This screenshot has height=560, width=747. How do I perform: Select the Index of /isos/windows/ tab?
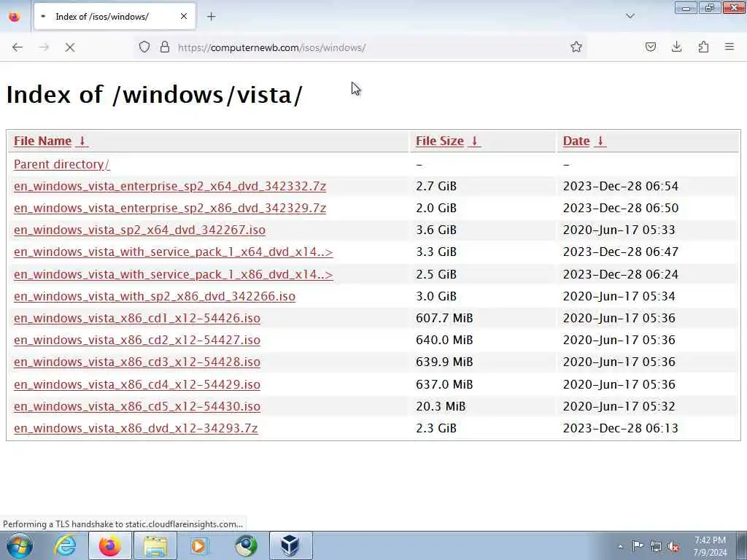click(115, 16)
